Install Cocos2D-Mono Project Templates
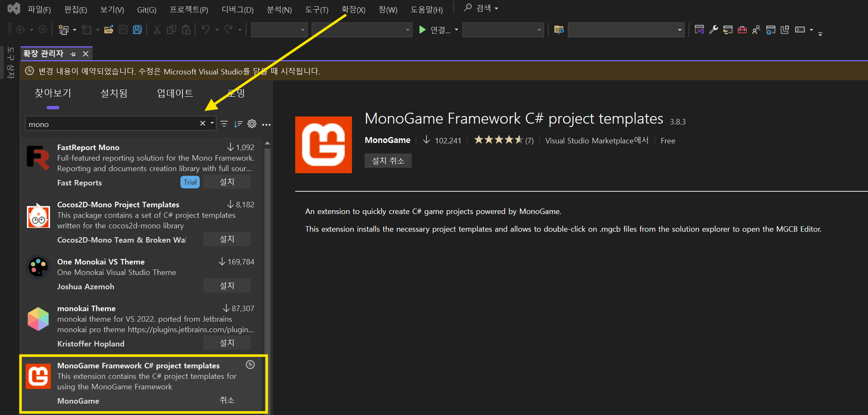Image resolution: width=868 pixels, height=415 pixels. 227,239
